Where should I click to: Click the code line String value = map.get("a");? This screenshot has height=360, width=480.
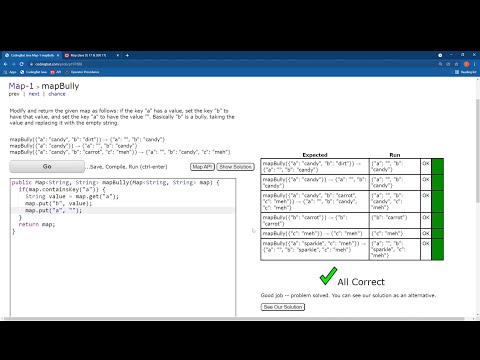(72, 196)
